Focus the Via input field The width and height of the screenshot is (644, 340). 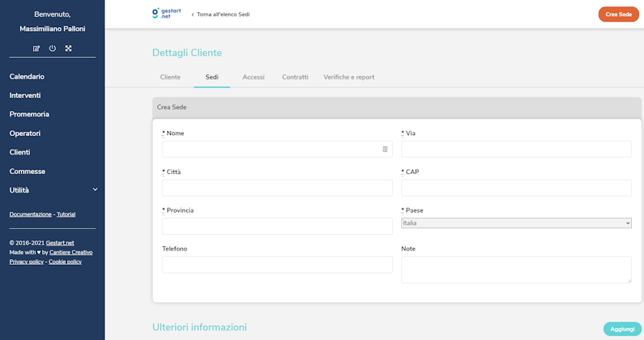516,149
